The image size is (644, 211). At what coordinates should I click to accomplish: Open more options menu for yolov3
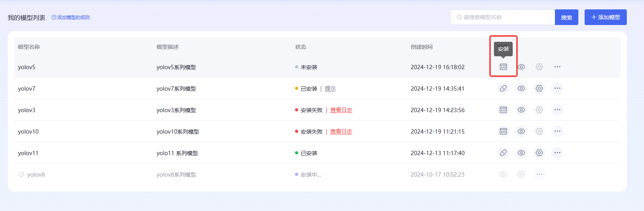pyautogui.click(x=557, y=110)
